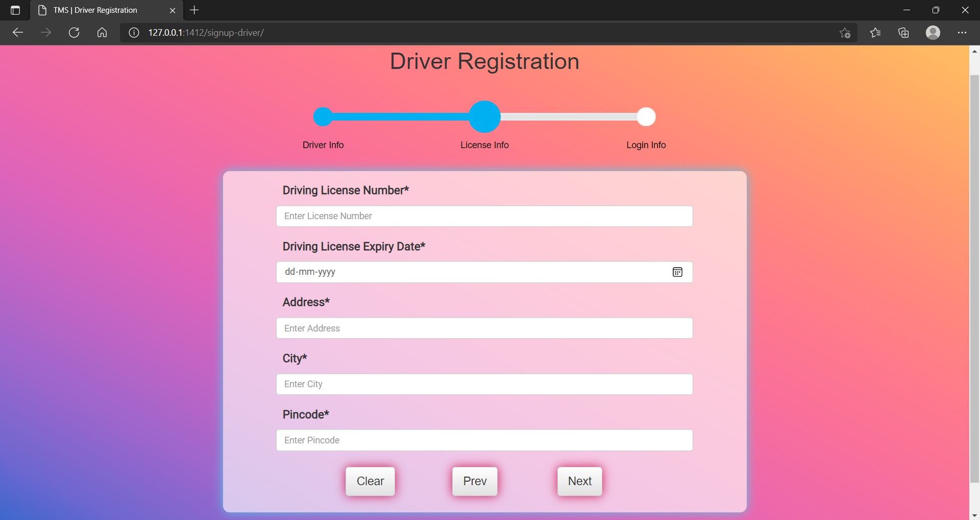Go to the browser home page
Image resolution: width=980 pixels, height=520 pixels.
click(102, 33)
